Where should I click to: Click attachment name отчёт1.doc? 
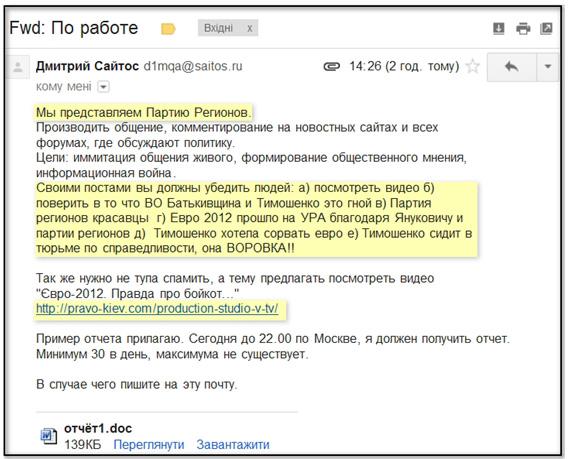(98, 429)
